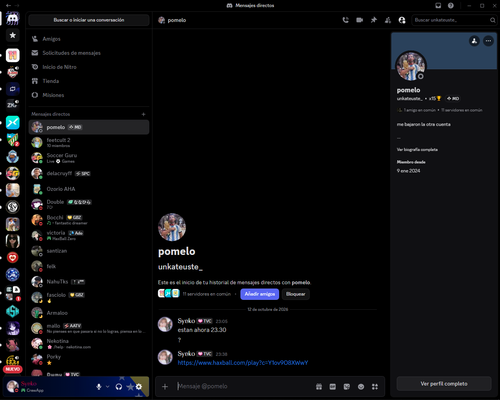Viewport: 500px width, 400px height.
Task: Open the help icon in title bar
Action: 451,5
